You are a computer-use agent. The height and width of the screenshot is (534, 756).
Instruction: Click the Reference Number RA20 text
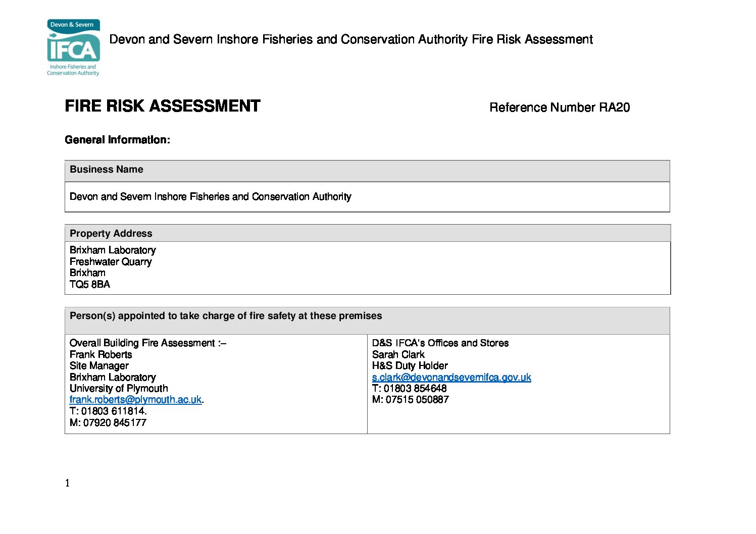(560, 108)
